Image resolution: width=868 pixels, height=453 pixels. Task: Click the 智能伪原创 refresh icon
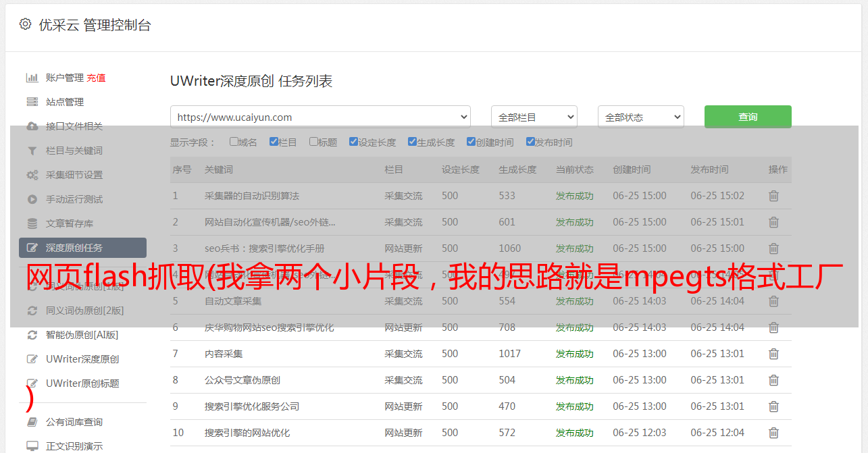click(x=32, y=335)
